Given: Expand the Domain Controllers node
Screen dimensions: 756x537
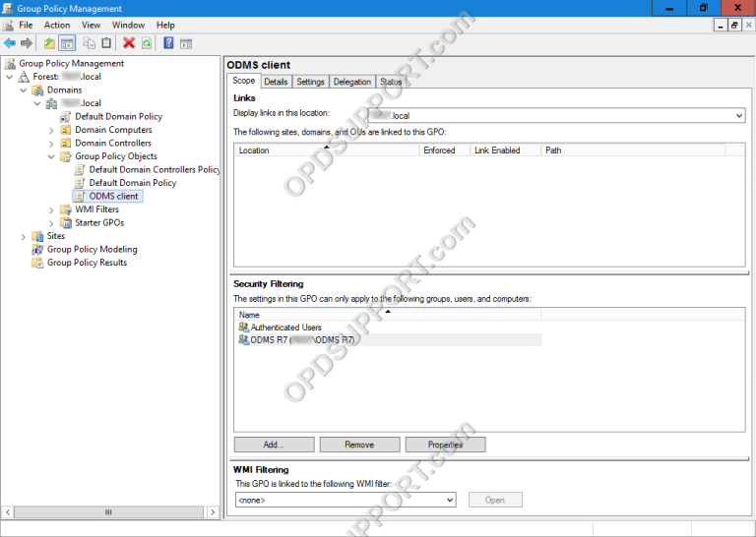Looking at the screenshot, I should 51,144.
